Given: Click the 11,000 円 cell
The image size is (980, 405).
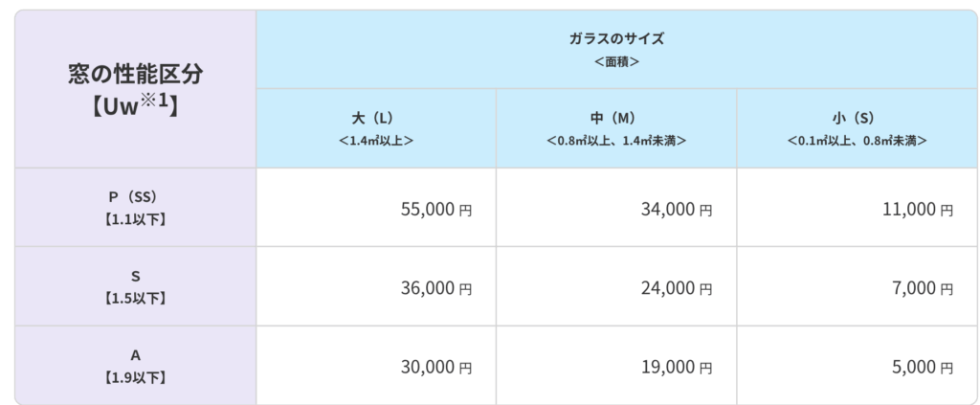Looking at the screenshot, I should pyautogui.click(x=918, y=209).
